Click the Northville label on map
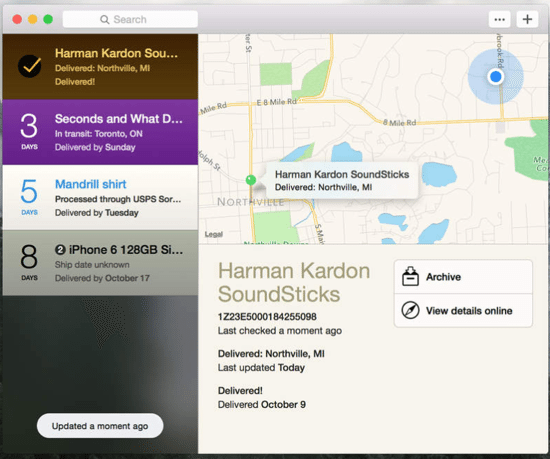The width and height of the screenshot is (550, 459). tap(250, 202)
